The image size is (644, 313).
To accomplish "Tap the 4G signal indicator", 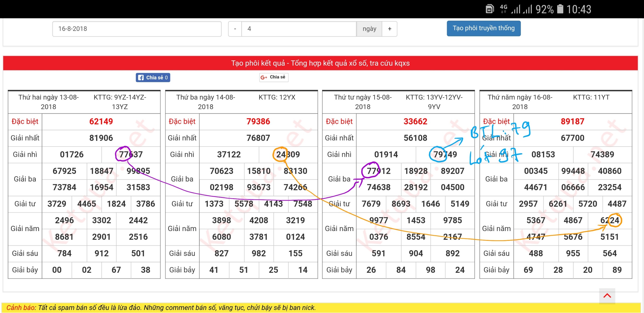I will click(x=503, y=9).
